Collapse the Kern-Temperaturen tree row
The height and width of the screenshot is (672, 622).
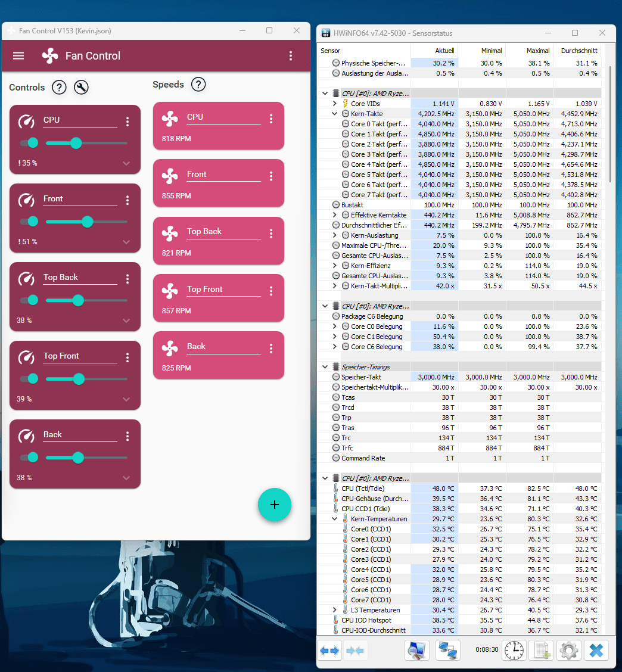click(334, 518)
